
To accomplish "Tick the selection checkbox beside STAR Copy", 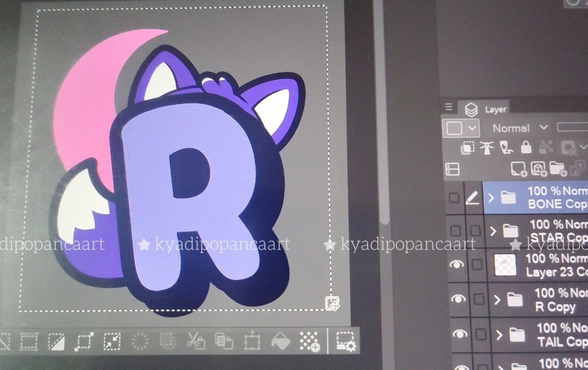I will click(x=475, y=230).
